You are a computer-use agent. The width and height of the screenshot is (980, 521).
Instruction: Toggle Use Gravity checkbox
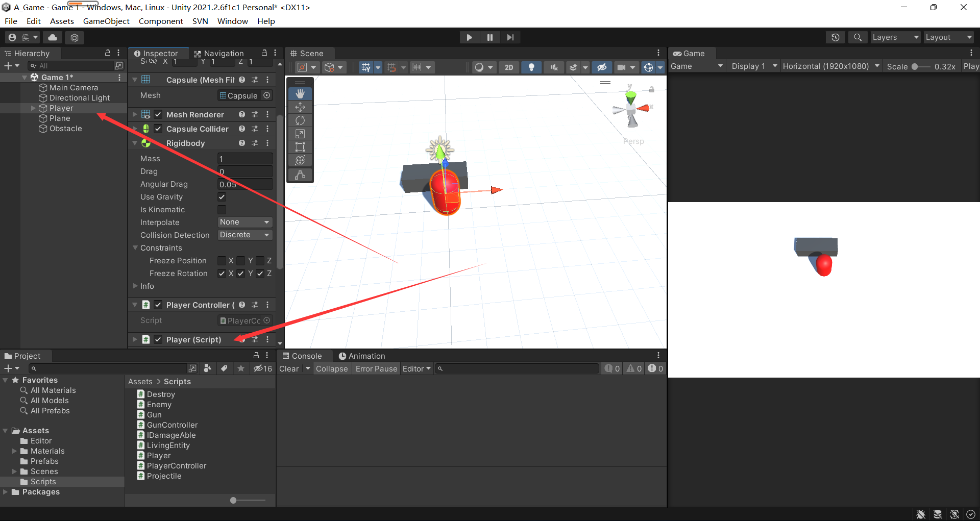[x=222, y=197]
